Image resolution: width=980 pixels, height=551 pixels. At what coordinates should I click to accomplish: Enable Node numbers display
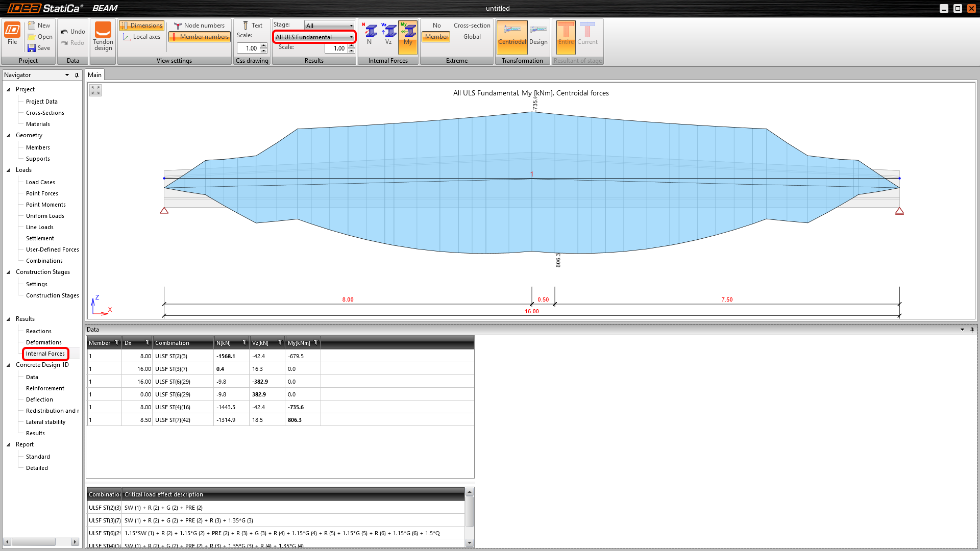tap(199, 26)
